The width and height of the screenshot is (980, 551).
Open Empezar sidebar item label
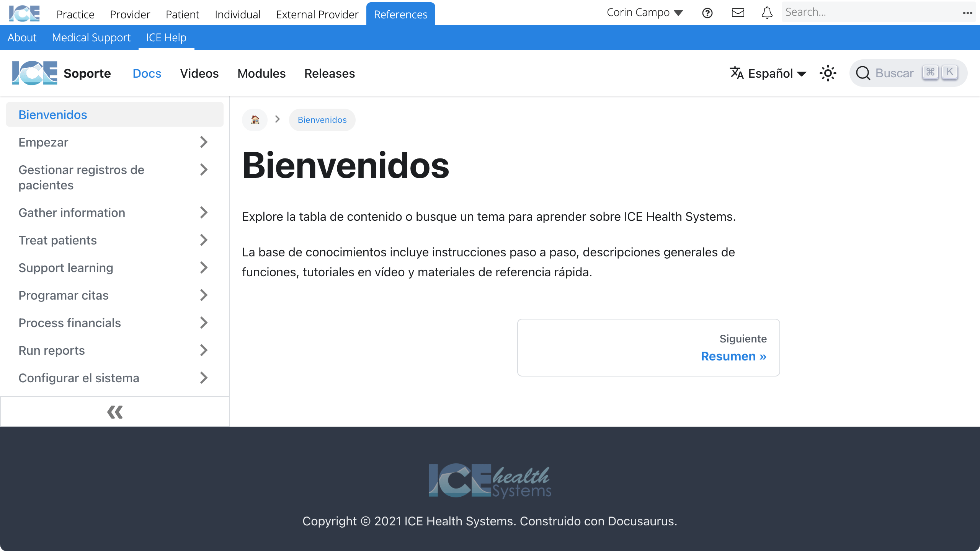43,142
